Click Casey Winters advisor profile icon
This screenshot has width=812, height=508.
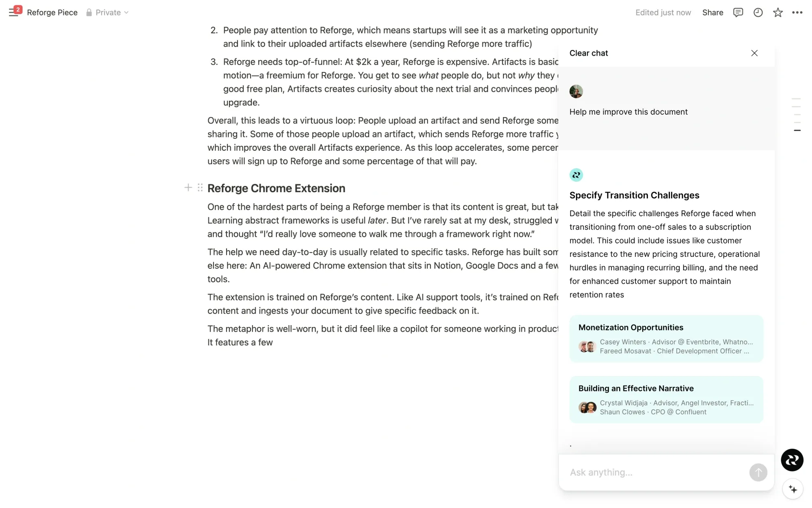point(584,346)
